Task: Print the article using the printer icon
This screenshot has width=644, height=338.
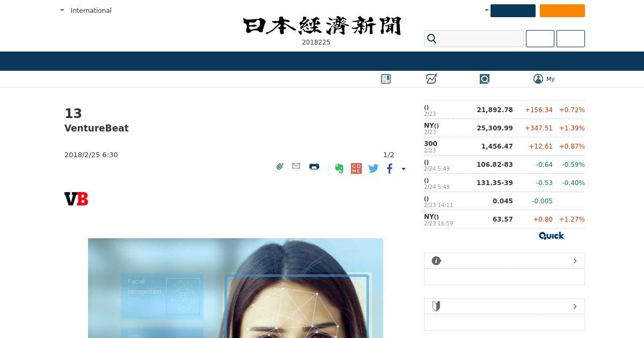Action: pyautogui.click(x=314, y=166)
